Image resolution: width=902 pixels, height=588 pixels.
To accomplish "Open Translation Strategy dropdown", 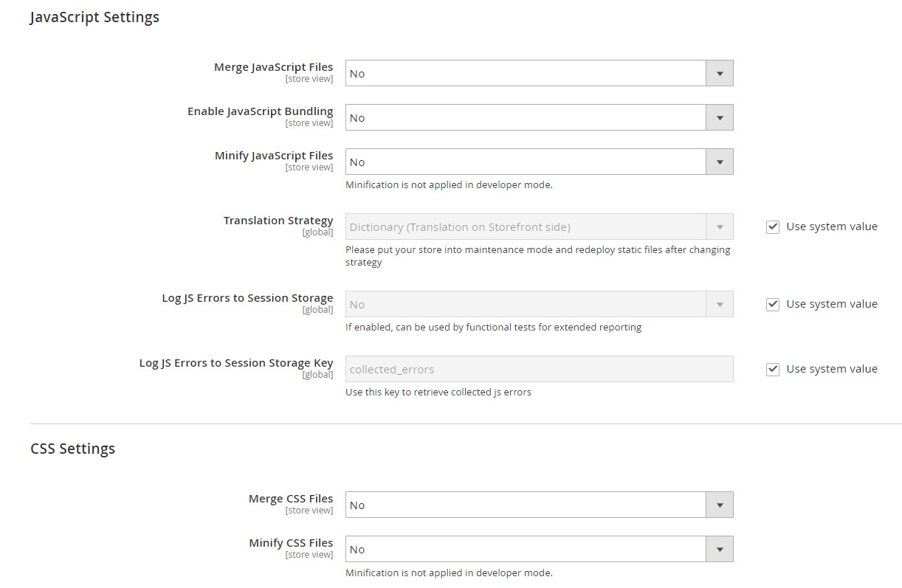I will tap(539, 226).
